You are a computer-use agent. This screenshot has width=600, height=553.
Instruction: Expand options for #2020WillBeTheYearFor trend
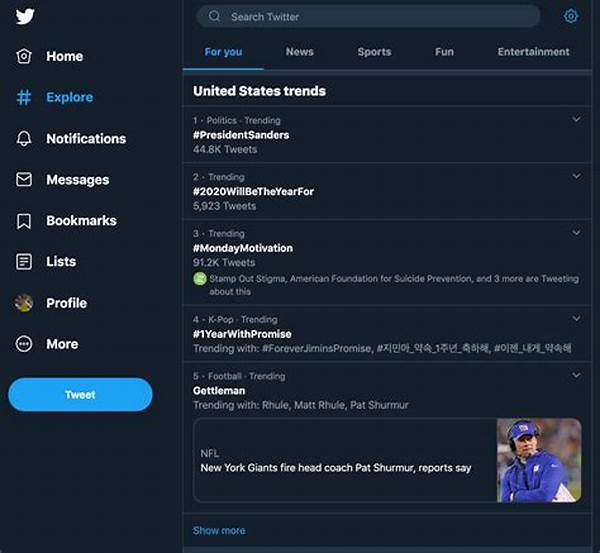[576, 177]
